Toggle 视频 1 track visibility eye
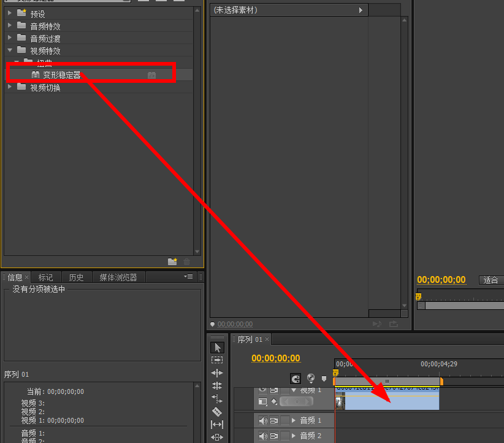 [262, 390]
